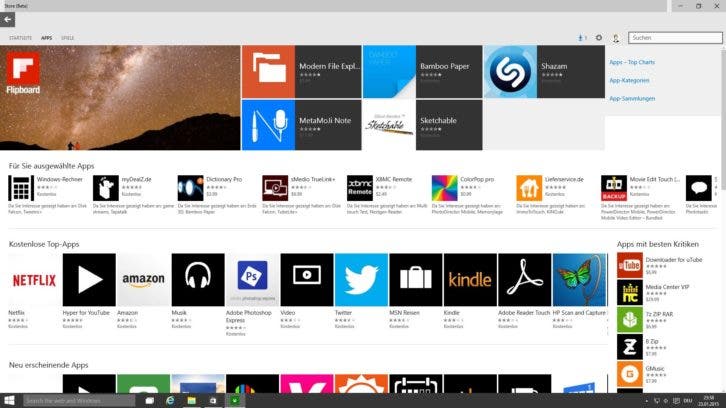Click the Musik headphones icon
This screenshot has height=408, width=726.
pos(198,280)
